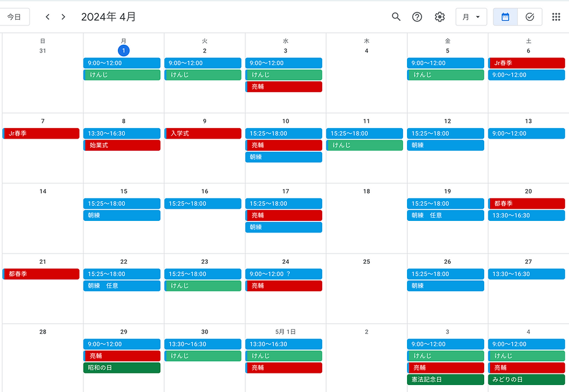Viewport: 569px width, 392px height.
Task: Open the Google apps grid launcher
Action: click(556, 17)
